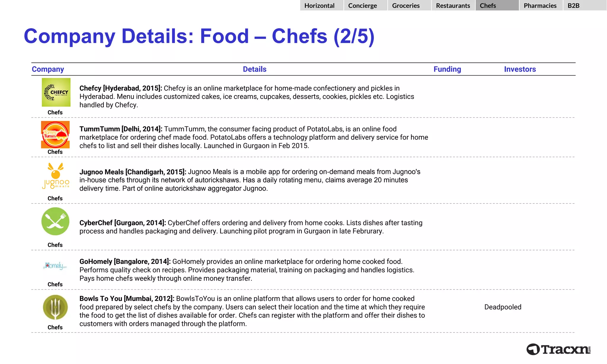This screenshot has width=607, height=364.
Task: Click the Details column header
Action: point(255,69)
